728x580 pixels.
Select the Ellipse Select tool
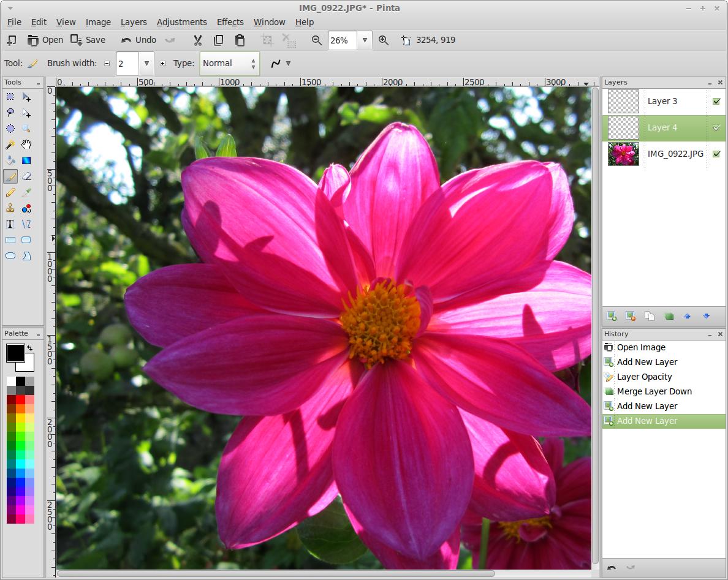coord(10,129)
